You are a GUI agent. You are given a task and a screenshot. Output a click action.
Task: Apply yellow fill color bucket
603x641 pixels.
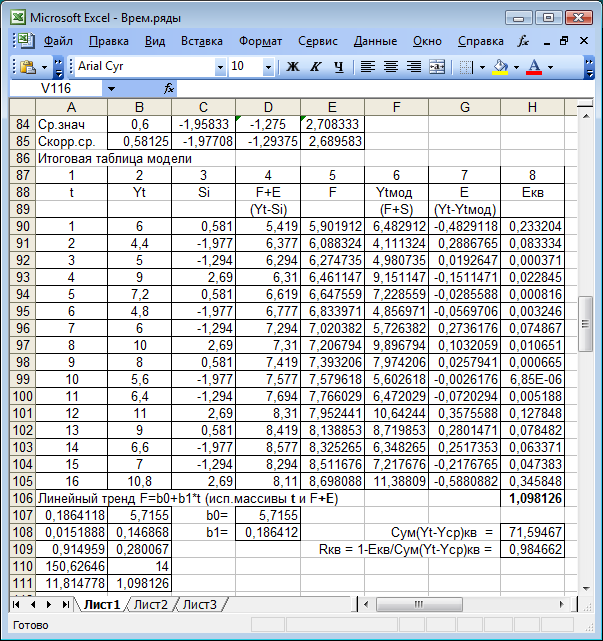tap(500, 67)
